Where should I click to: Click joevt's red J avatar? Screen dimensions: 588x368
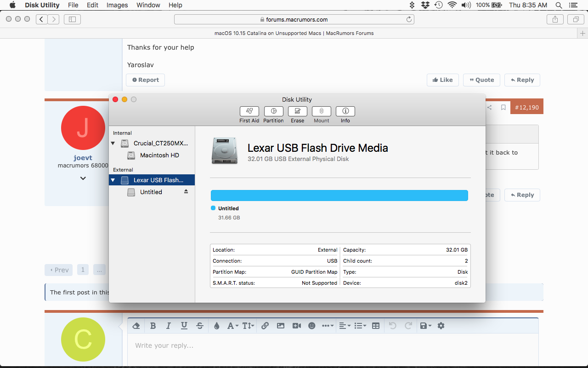tap(83, 128)
